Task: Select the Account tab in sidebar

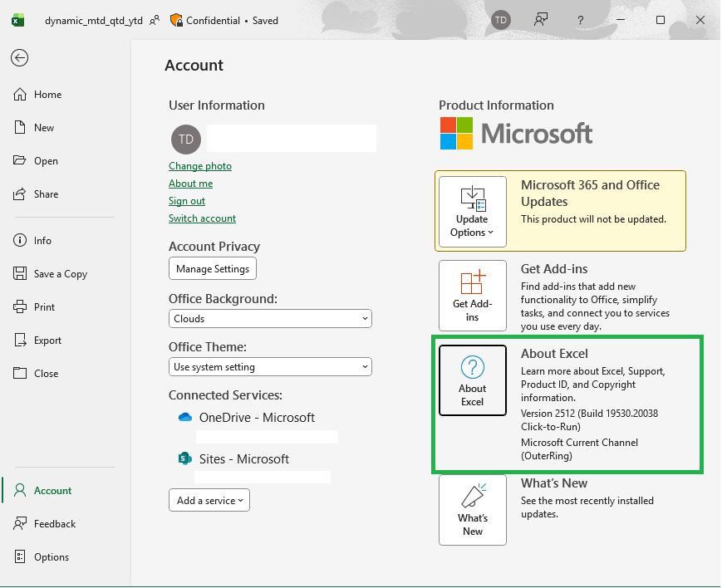Action: 43,490
